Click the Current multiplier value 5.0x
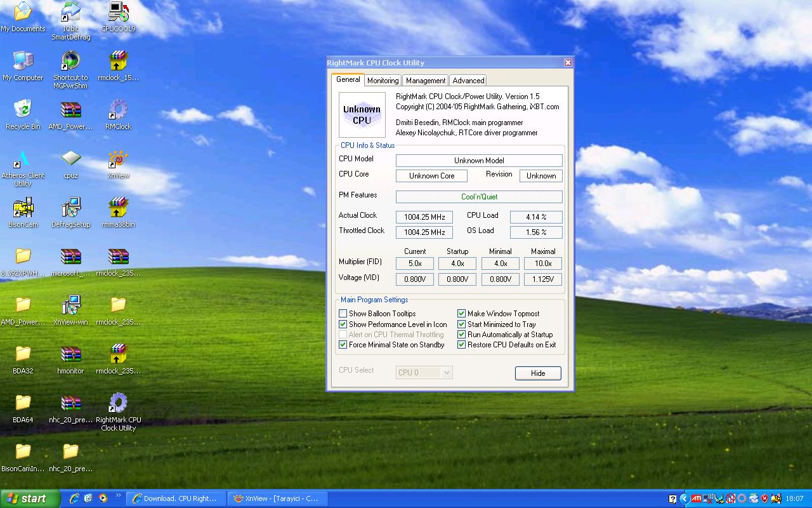Viewport: 812px width, 508px height. click(x=415, y=264)
